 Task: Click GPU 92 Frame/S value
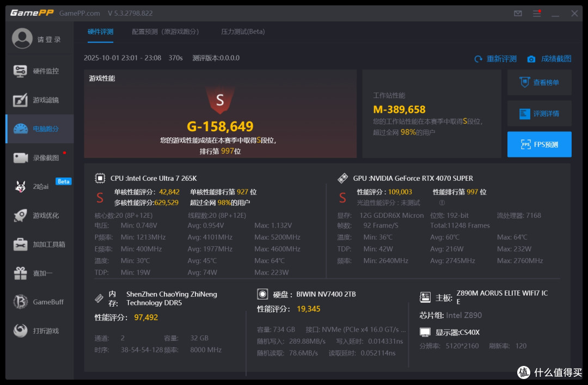click(x=381, y=225)
